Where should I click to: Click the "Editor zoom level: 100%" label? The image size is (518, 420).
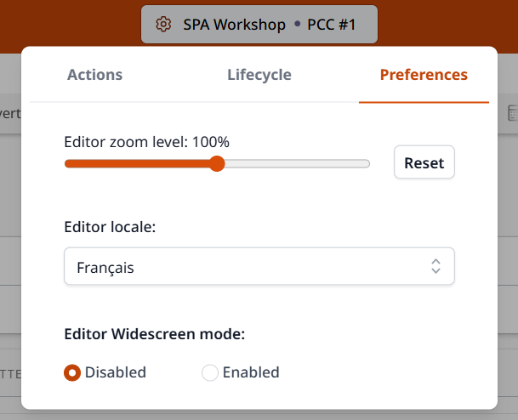[147, 142]
